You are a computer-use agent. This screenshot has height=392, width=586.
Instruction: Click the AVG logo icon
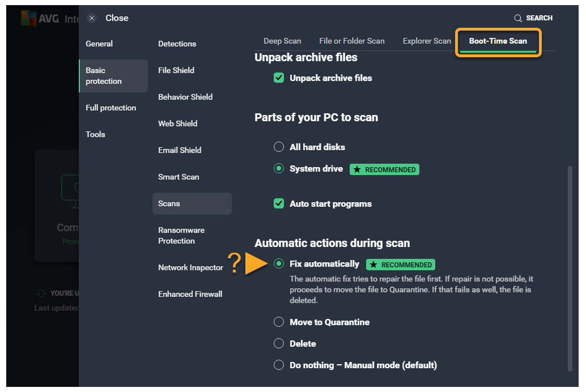point(28,18)
